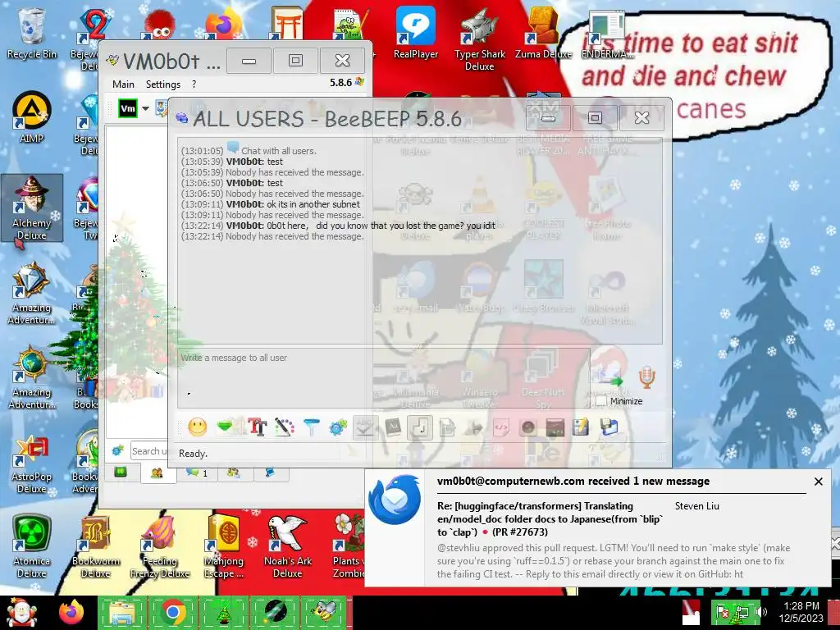Click the Vm avatar status button
The width and height of the screenshot is (840, 630).
point(127,108)
